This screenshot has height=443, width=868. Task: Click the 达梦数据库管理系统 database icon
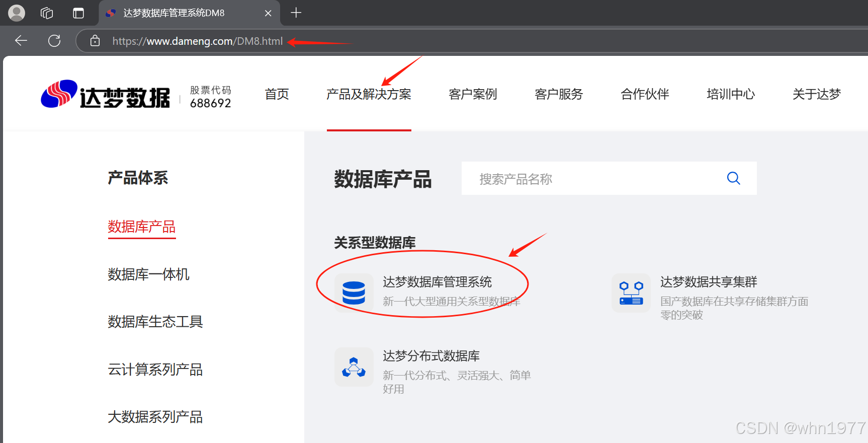354,293
